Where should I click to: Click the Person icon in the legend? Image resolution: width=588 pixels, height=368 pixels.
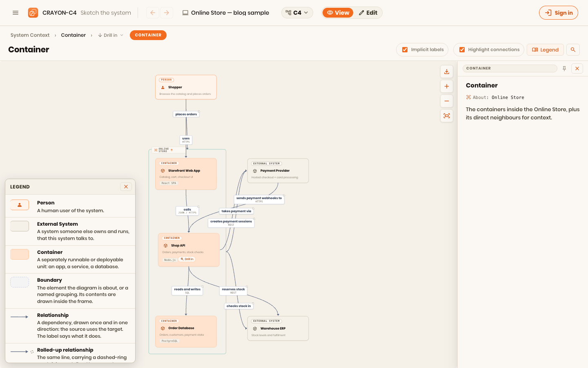coord(20,205)
